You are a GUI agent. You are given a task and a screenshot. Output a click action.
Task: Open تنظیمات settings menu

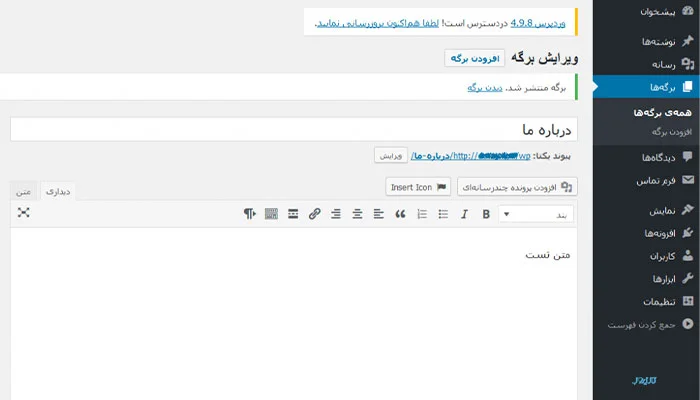(x=646, y=301)
